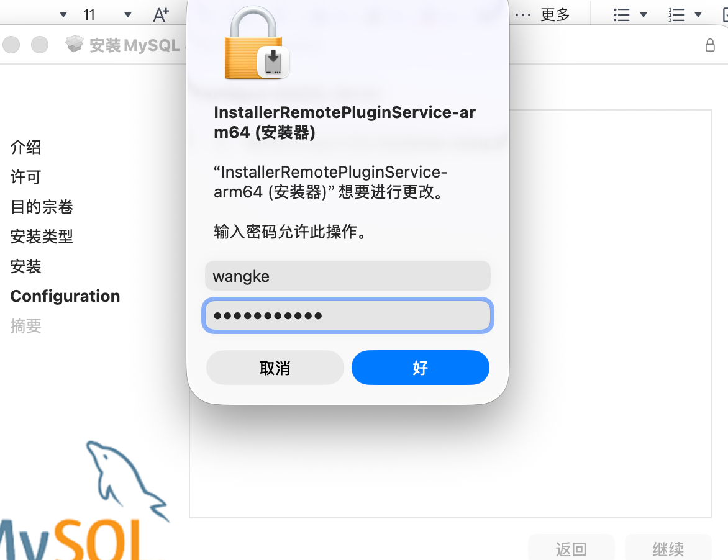Click the 继续 continue button
The image size is (728, 560).
click(x=668, y=549)
